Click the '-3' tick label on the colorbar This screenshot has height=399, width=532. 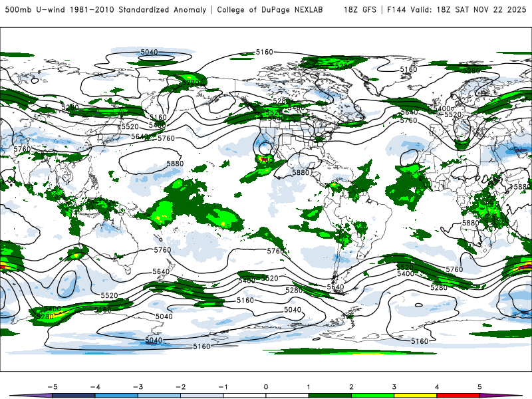(138, 387)
